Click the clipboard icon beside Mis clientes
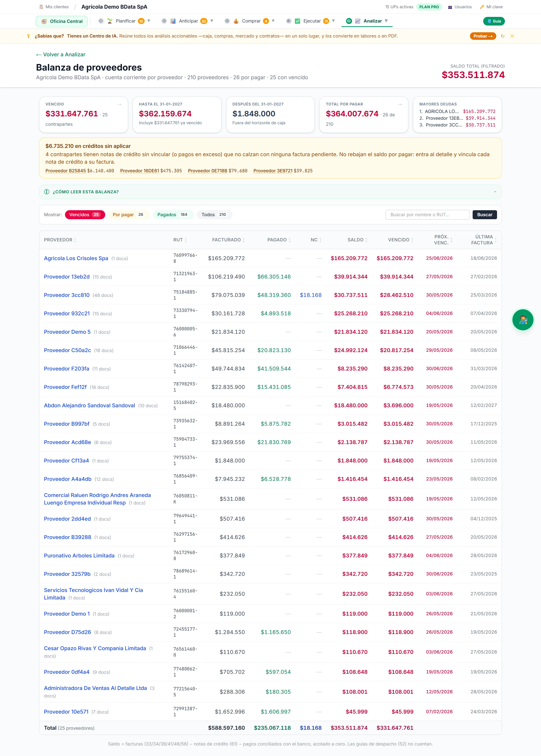This screenshot has width=541, height=756. tap(41, 7)
